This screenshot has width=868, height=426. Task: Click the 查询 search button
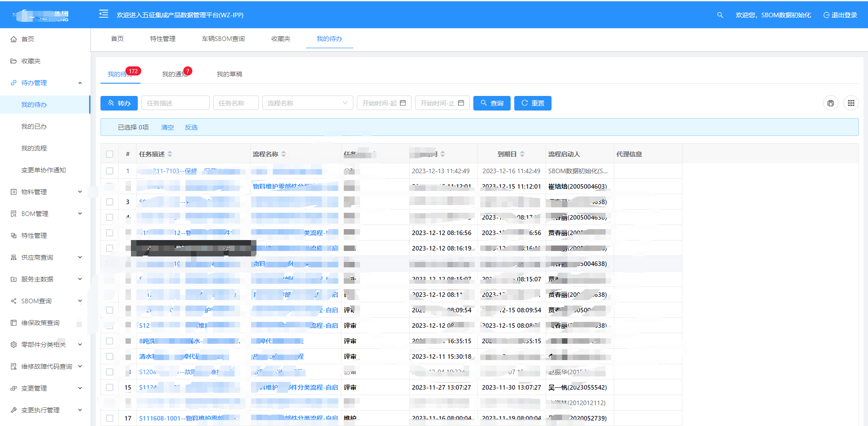point(492,103)
